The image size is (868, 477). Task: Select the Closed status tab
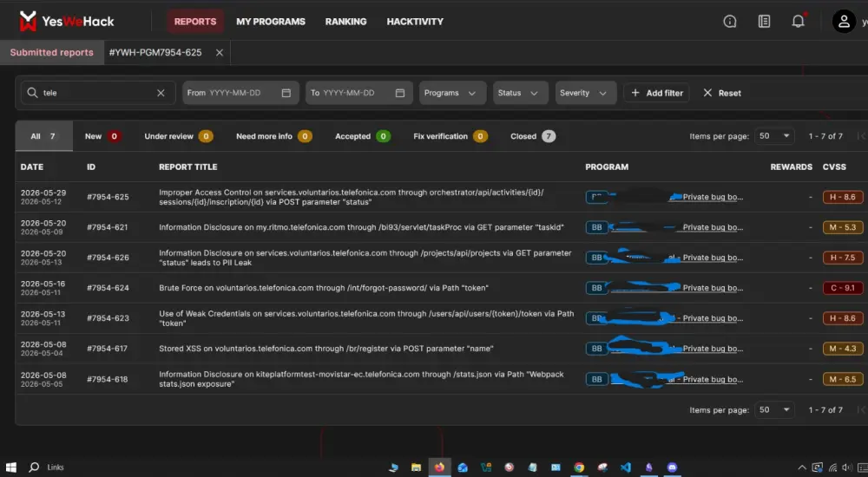click(x=533, y=136)
